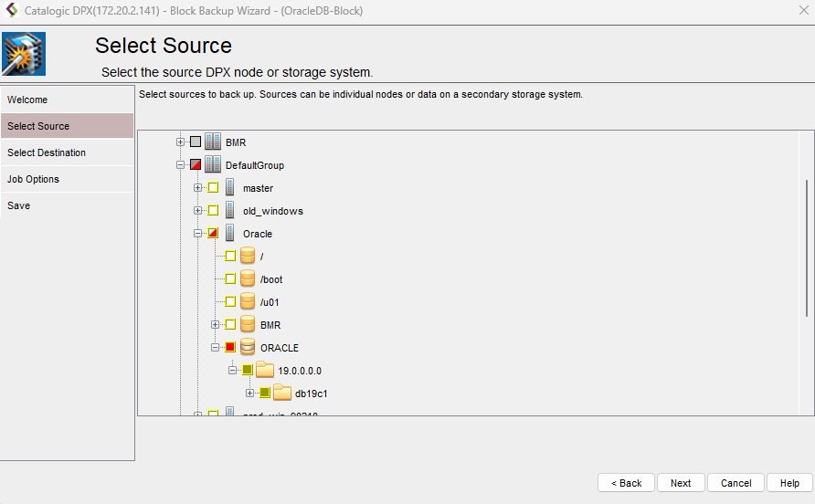
Task: Collapse the DefaultGroup tree node
Action: [181, 165]
